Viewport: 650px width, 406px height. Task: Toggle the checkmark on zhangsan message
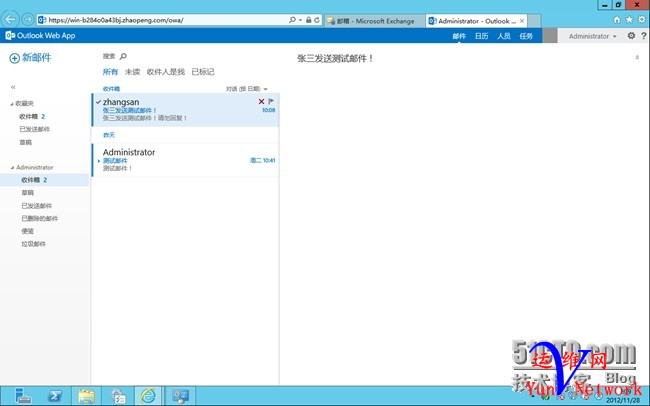coord(98,102)
